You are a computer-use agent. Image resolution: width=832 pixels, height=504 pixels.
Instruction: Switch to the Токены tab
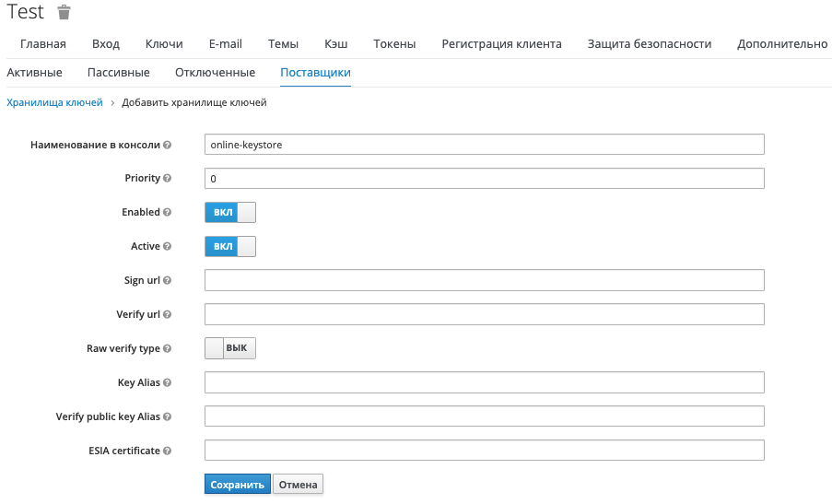(x=394, y=43)
